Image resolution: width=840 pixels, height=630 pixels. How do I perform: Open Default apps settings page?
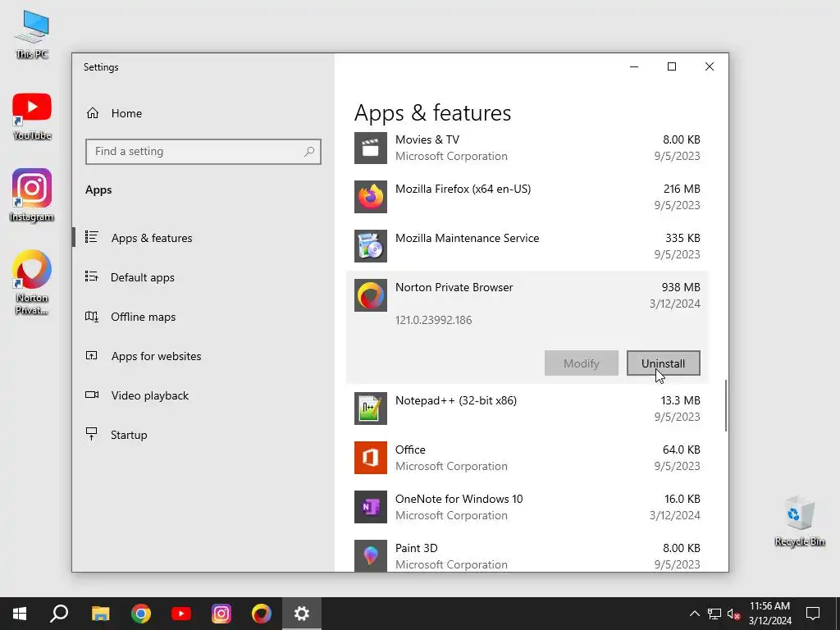143,277
